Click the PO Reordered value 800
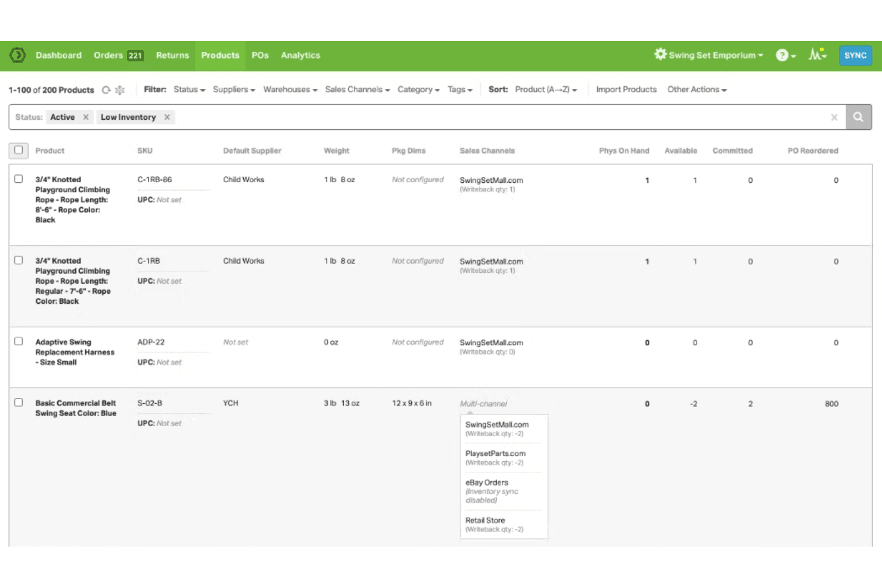The image size is (882, 588). coord(831,404)
